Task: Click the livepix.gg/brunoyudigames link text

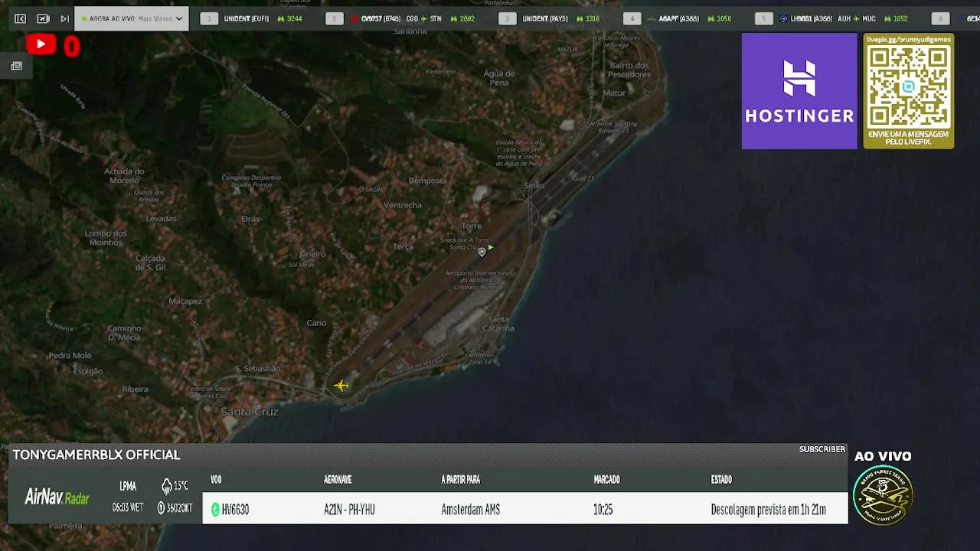Action: coord(908,39)
